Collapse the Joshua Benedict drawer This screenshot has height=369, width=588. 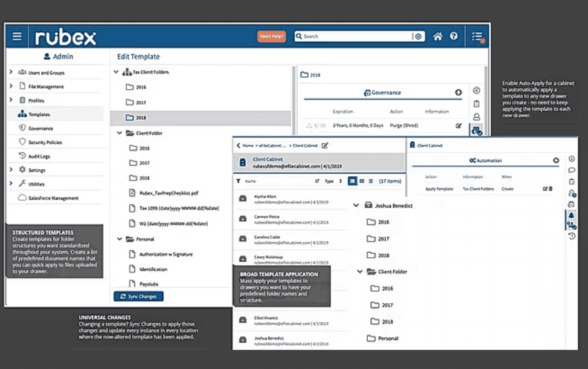click(x=355, y=205)
